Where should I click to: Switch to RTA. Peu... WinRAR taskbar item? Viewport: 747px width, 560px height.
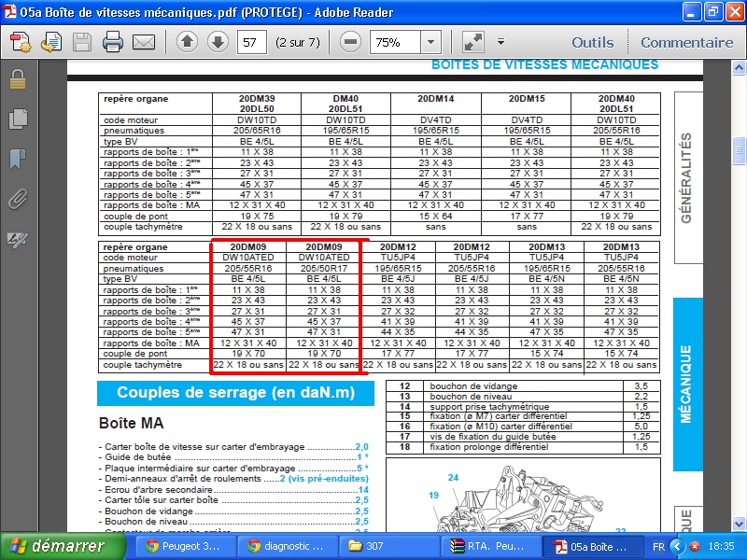(x=489, y=546)
